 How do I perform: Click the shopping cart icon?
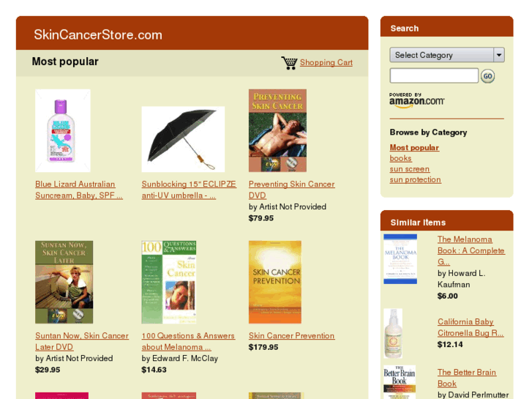click(289, 63)
